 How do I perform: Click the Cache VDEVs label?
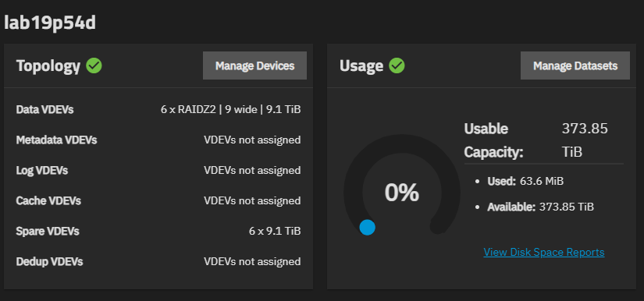[48, 200]
